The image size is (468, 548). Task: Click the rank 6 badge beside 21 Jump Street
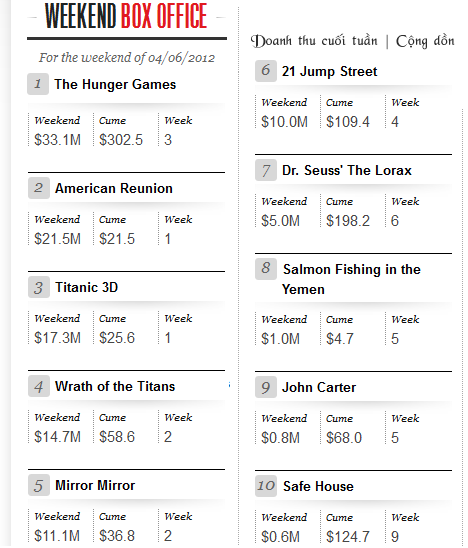[x=266, y=71]
